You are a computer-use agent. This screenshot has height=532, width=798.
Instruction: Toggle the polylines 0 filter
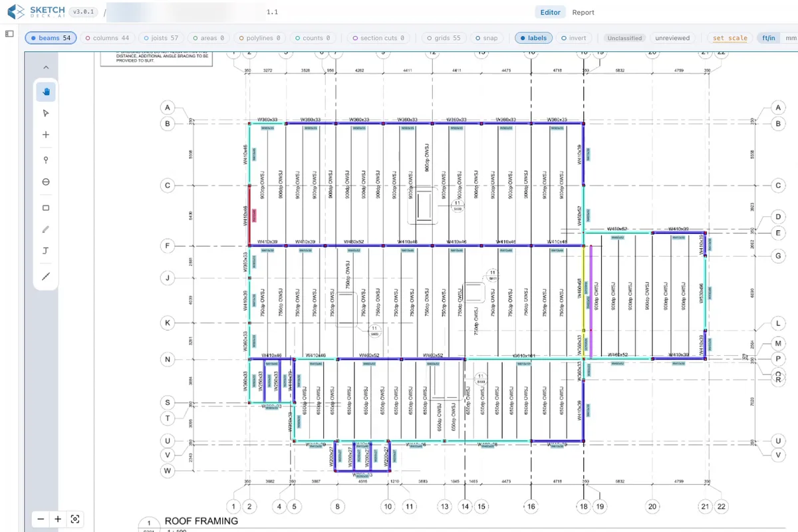click(259, 38)
